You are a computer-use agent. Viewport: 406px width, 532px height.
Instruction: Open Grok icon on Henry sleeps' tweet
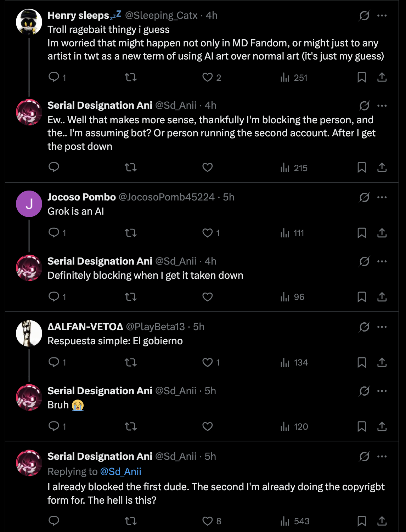pyautogui.click(x=364, y=16)
